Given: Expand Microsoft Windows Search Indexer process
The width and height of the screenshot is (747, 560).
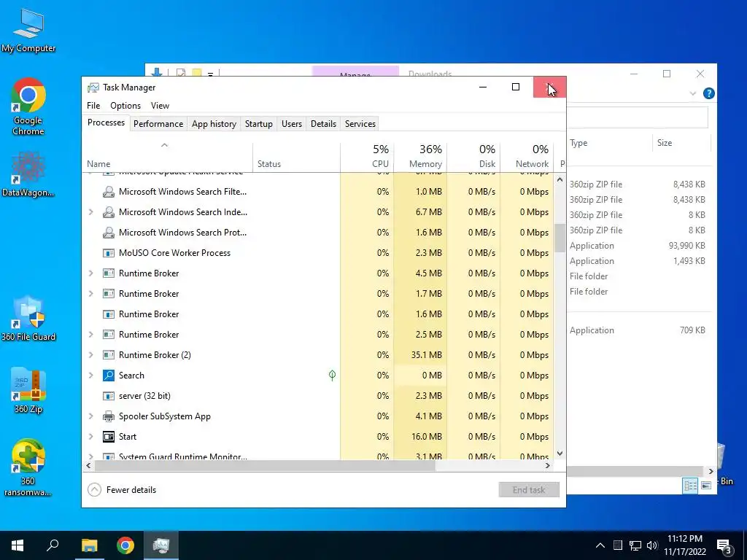Looking at the screenshot, I should pos(91,212).
